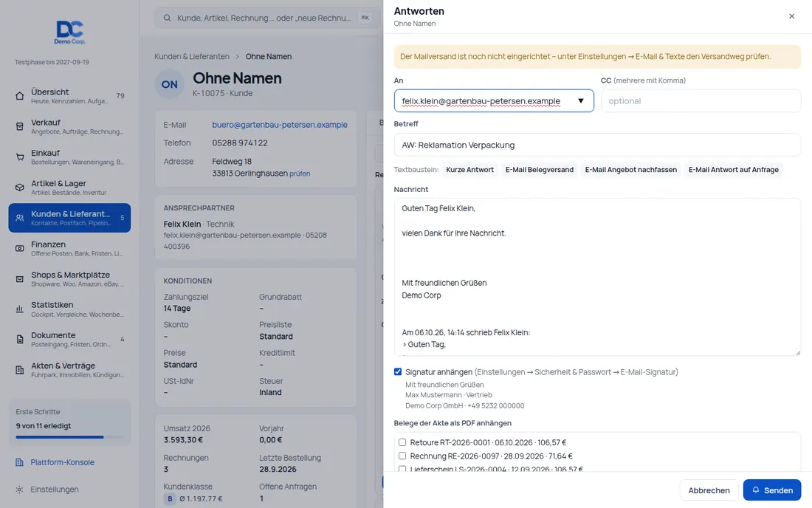The width and height of the screenshot is (812, 508).
Task: Click the Umsatz value 3.593,30 €
Action: point(183,440)
